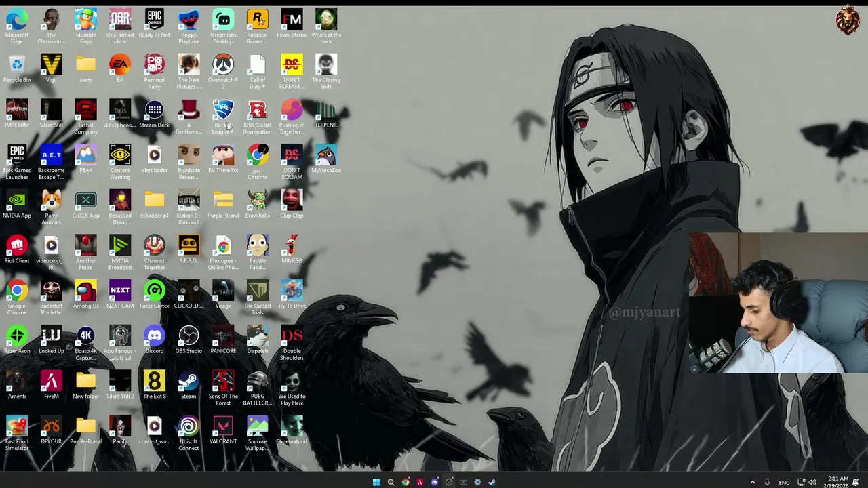868x488 pixels.
Task: Open Brawlhalla desktop shortcut
Action: [x=257, y=204]
